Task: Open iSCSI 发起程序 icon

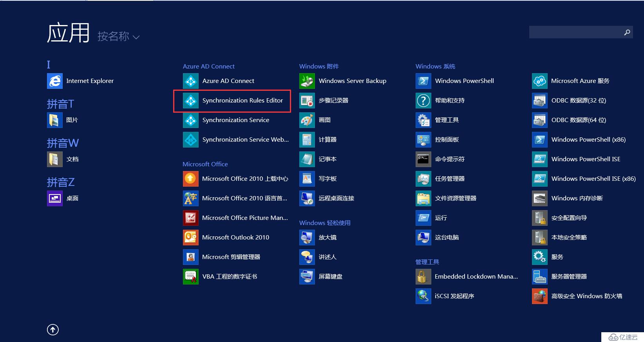Action: click(423, 296)
